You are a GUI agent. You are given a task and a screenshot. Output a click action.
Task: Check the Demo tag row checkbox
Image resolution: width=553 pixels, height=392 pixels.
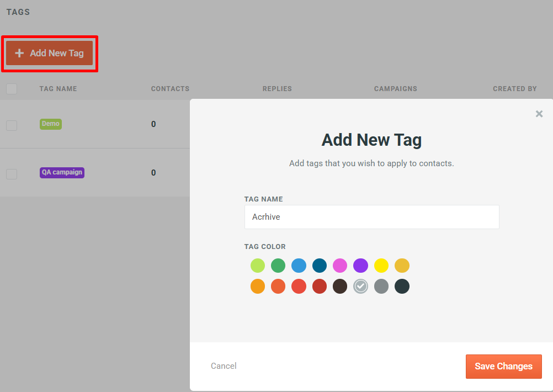12,124
